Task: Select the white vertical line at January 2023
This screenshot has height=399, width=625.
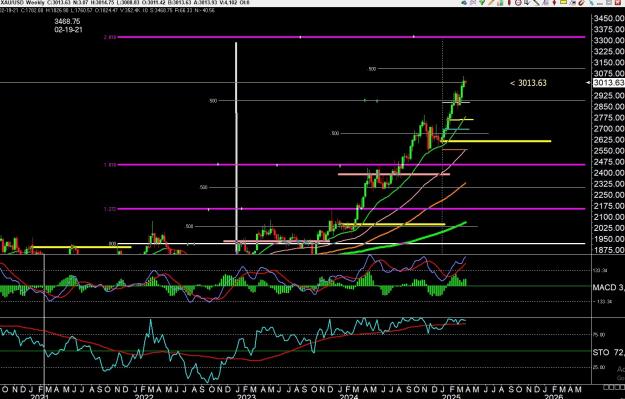Action: (236, 147)
